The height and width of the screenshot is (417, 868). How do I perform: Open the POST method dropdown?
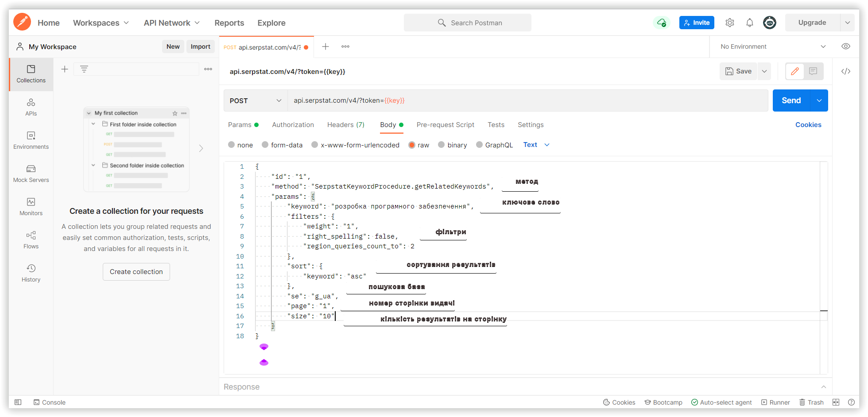point(256,100)
